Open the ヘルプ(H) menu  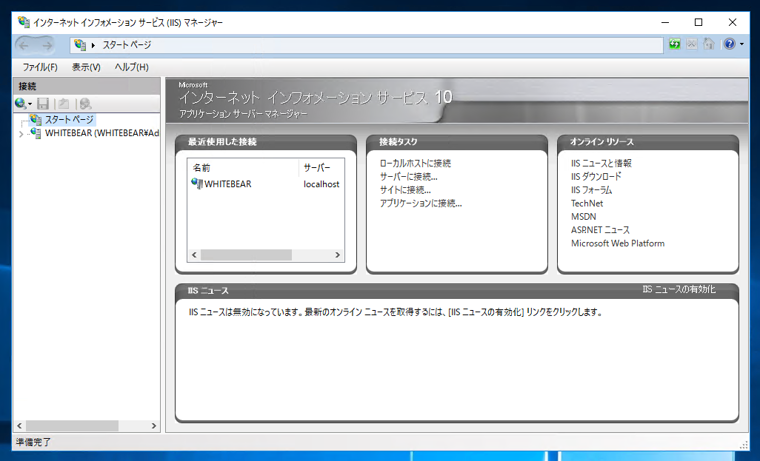(x=131, y=67)
